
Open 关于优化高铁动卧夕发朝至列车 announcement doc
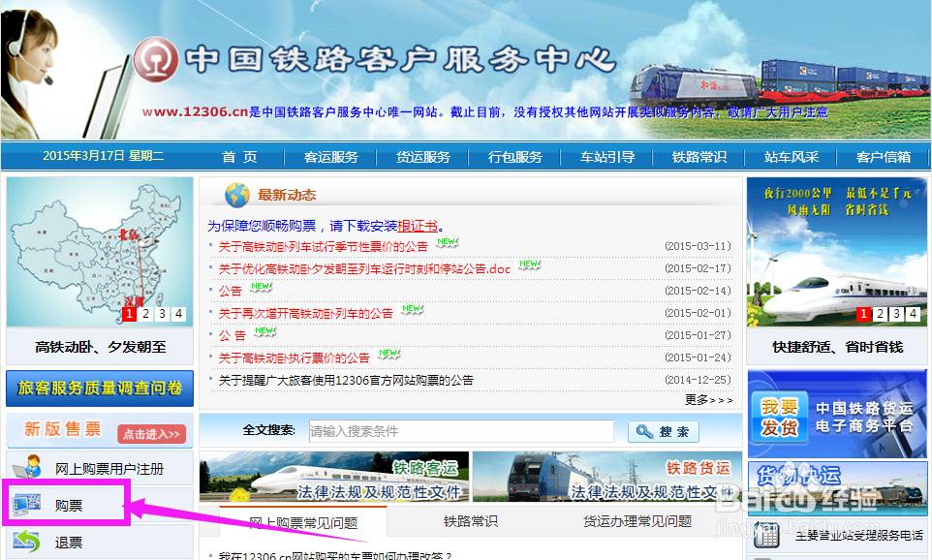(x=364, y=268)
